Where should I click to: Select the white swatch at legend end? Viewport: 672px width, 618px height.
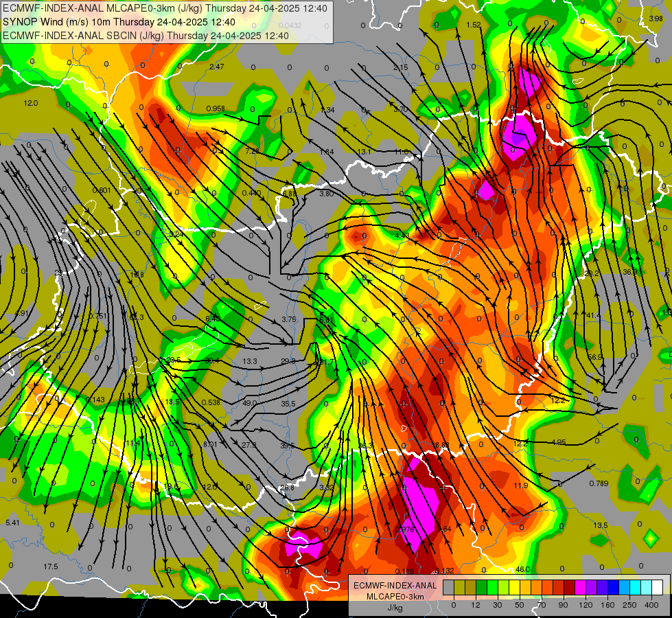coord(657,588)
